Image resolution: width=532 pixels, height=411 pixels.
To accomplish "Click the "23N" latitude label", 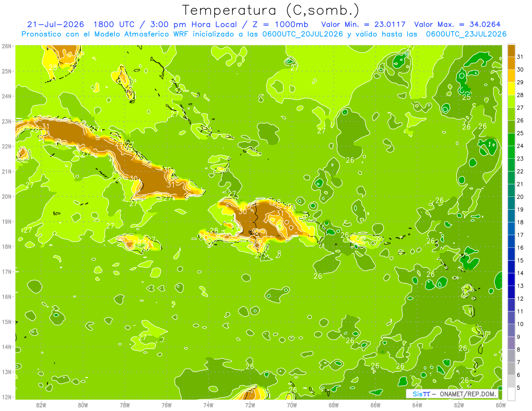I will 7,121.
